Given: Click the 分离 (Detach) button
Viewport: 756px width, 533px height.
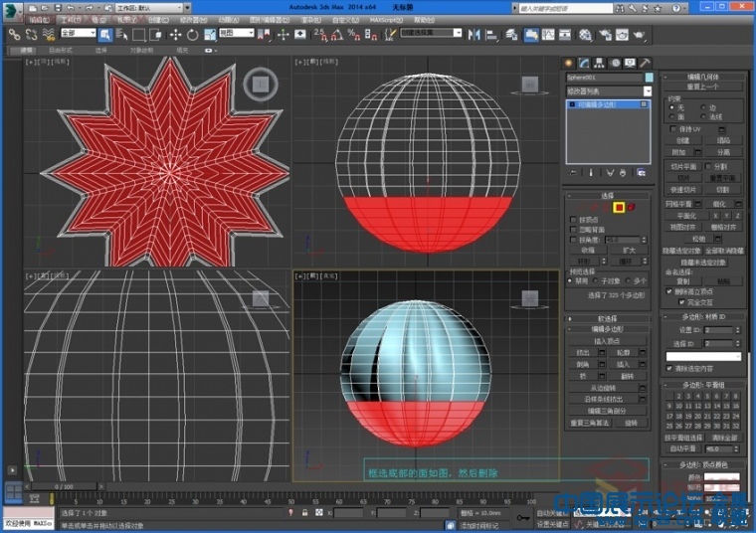Looking at the screenshot, I should click(x=723, y=152).
